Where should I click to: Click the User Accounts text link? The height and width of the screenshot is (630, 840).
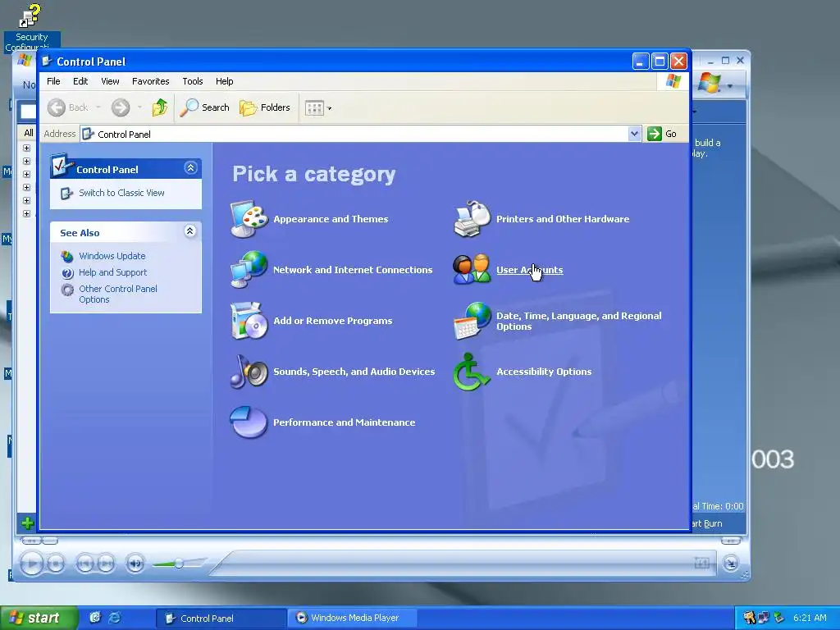point(529,270)
